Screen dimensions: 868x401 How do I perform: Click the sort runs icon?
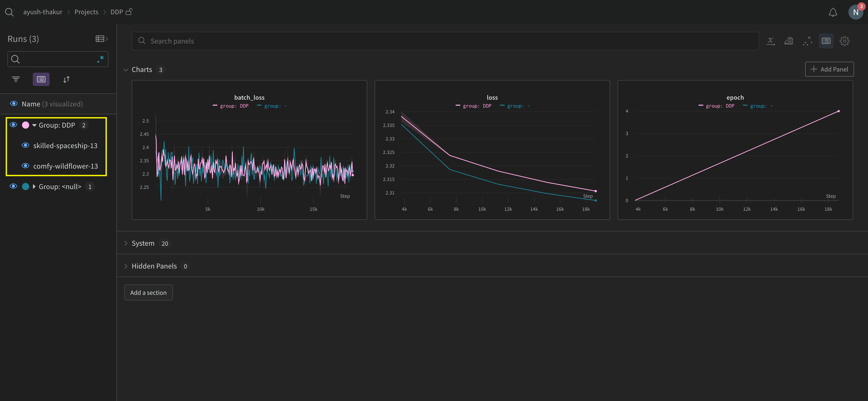66,79
